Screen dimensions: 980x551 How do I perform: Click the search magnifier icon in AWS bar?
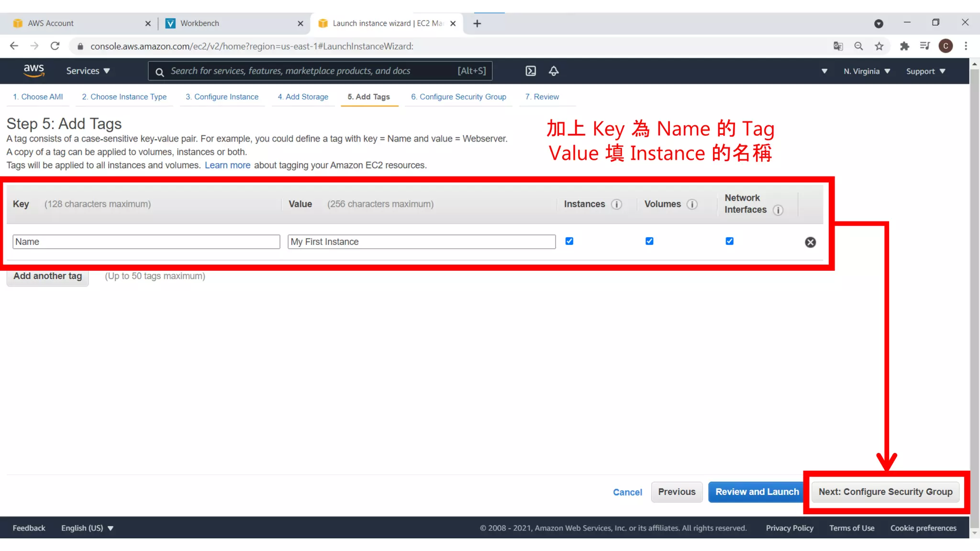(160, 72)
